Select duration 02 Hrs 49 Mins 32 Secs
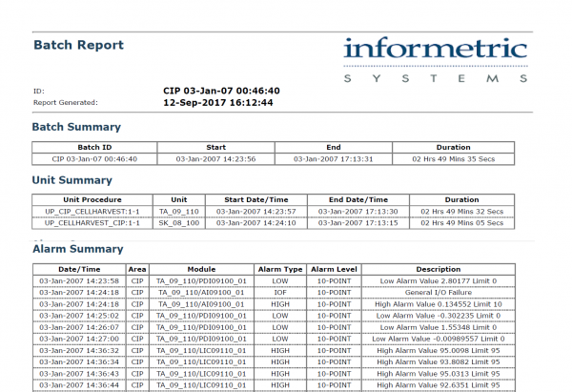Screen dimensions: 572x392 click(x=461, y=212)
